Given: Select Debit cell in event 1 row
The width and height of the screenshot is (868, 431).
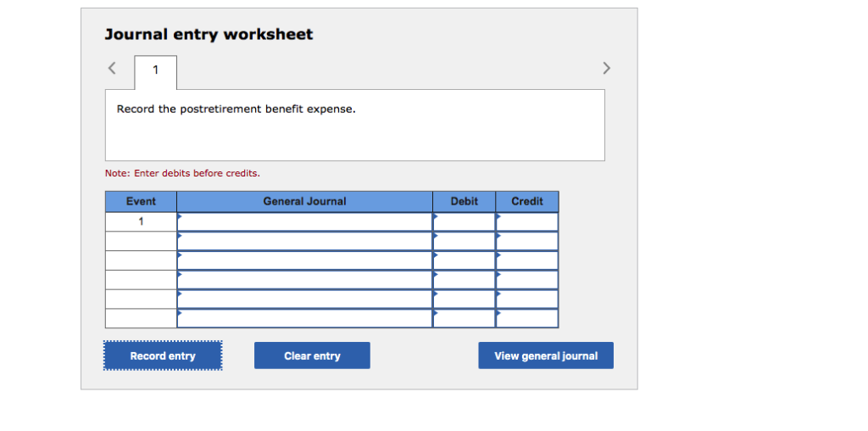Looking at the screenshot, I should click(464, 221).
